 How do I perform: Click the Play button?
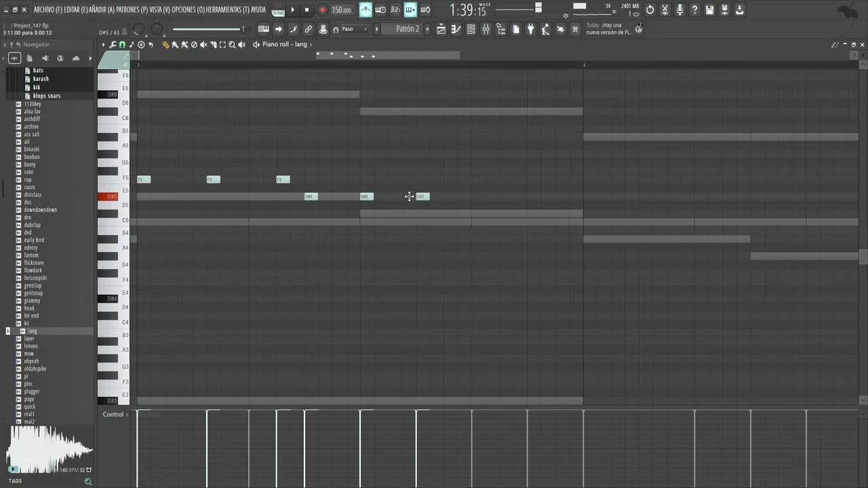[x=293, y=9]
